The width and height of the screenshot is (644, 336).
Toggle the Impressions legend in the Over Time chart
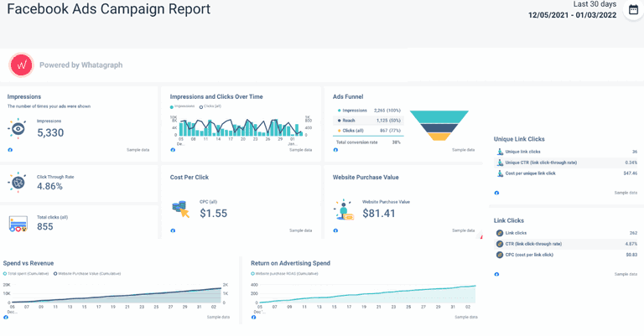(184, 106)
